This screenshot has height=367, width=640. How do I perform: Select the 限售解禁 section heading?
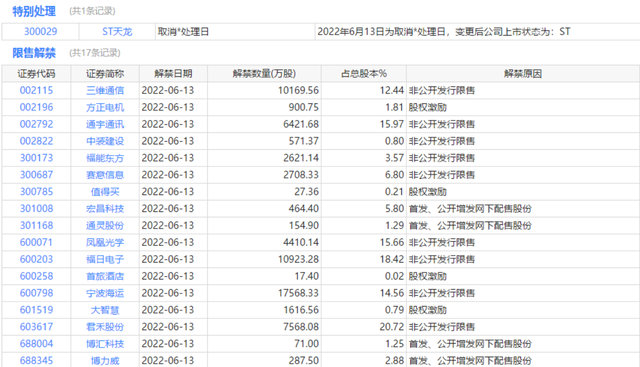coord(34,53)
